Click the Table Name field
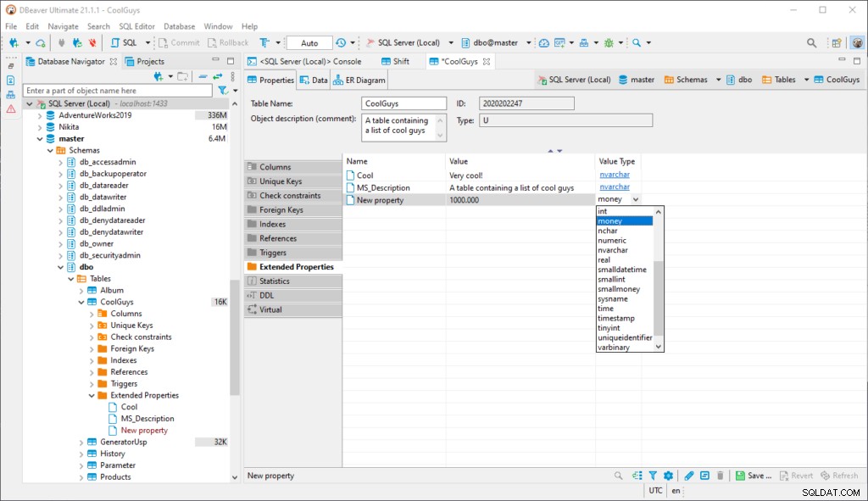 point(404,103)
